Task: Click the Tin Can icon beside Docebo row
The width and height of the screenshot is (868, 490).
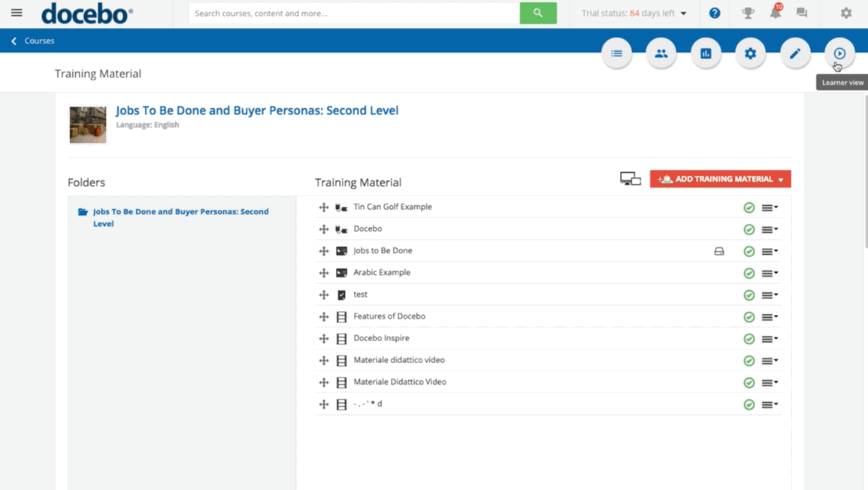Action: [341, 229]
